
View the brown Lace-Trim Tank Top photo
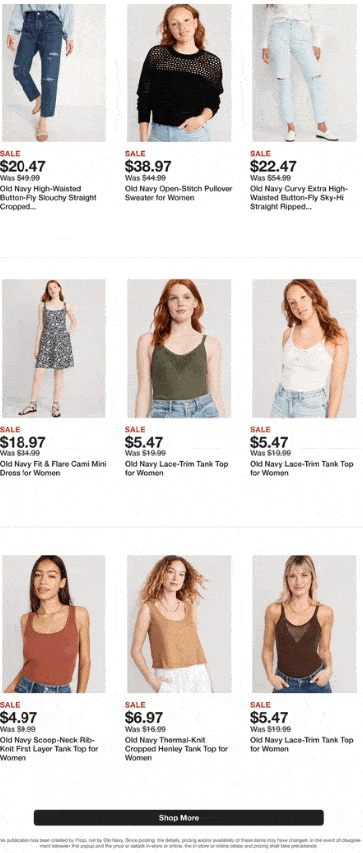click(304, 624)
